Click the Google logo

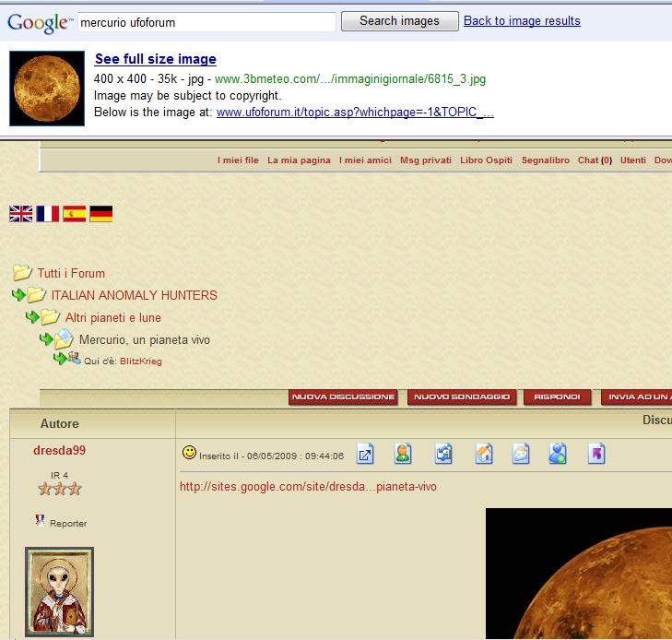pyautogui.click(x=40, y=23)
